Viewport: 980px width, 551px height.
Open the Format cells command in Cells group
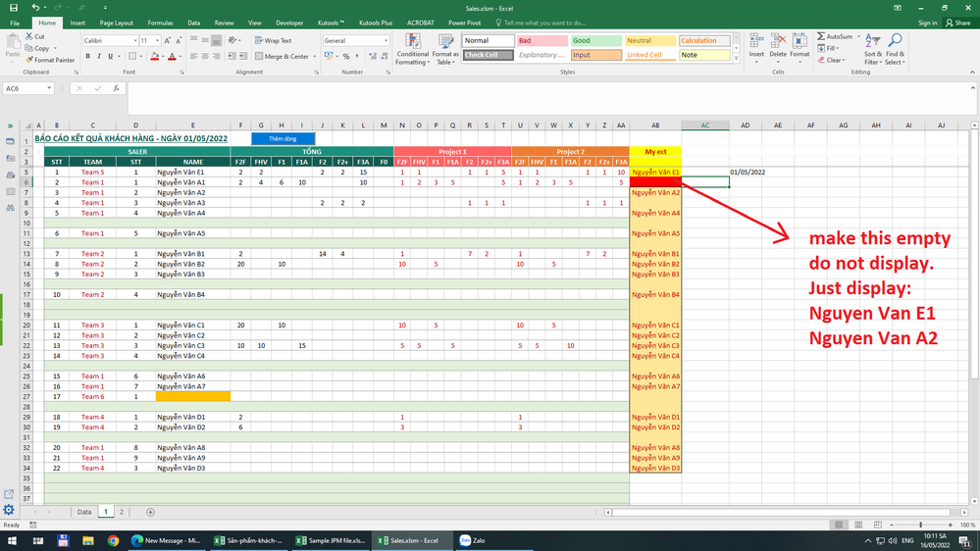tap(799, 49)
